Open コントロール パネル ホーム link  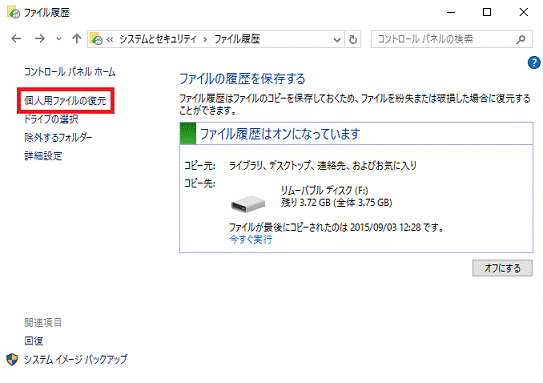70,72
